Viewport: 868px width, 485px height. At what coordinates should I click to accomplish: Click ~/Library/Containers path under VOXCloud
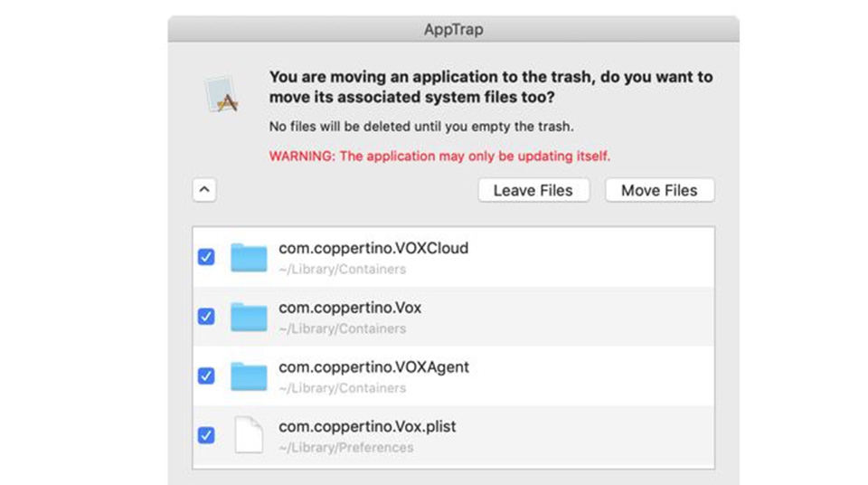click(x=342, y=269)
